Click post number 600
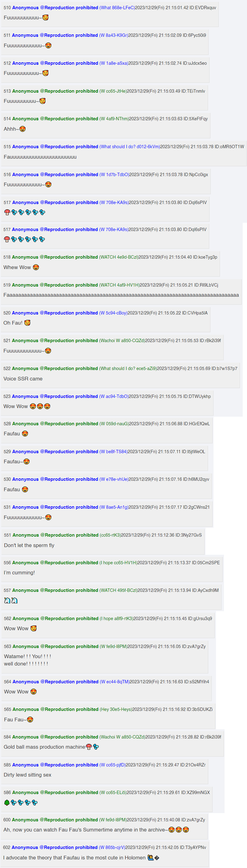The width and height of the screenshot is (247, 868). [7, 820]
